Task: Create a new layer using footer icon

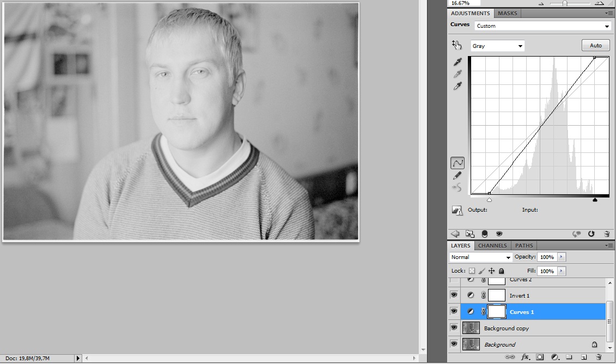Action: [583, 357]
